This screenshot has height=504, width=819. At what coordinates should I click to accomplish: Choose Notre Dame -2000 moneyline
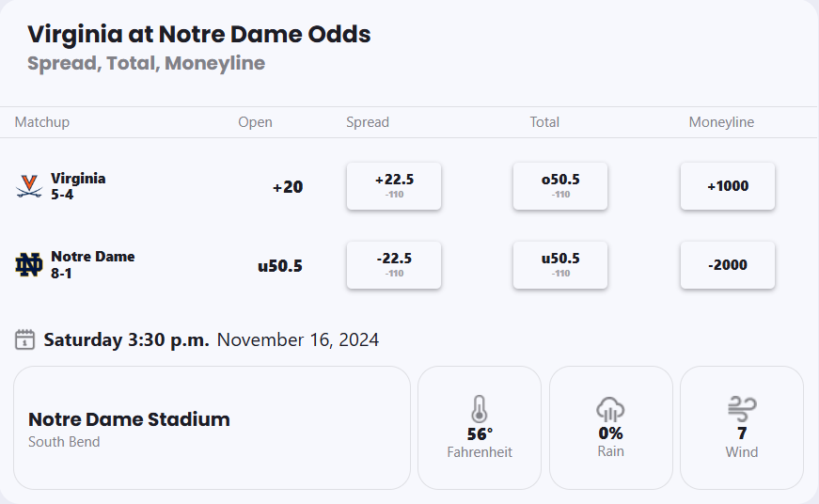[x=728, y=265]
